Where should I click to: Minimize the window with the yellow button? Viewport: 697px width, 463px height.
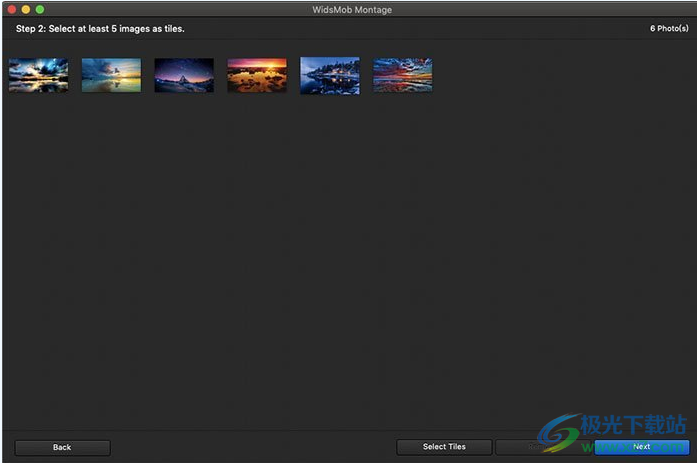26,9
